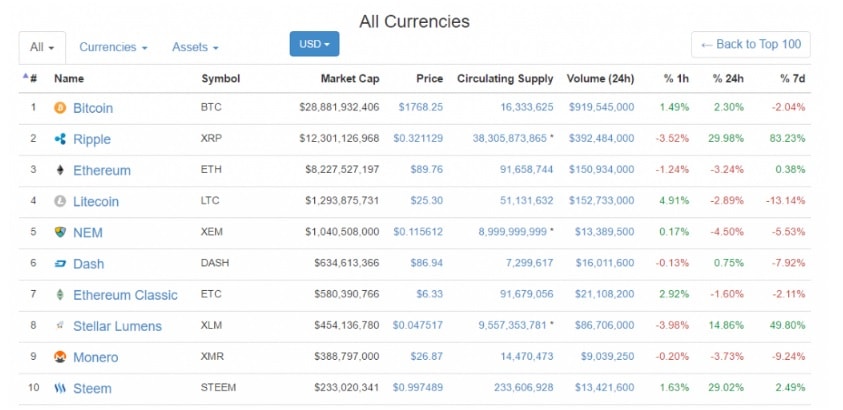
Task: Expand the Assets filter dropdown
Action: (x=195, y=47)
